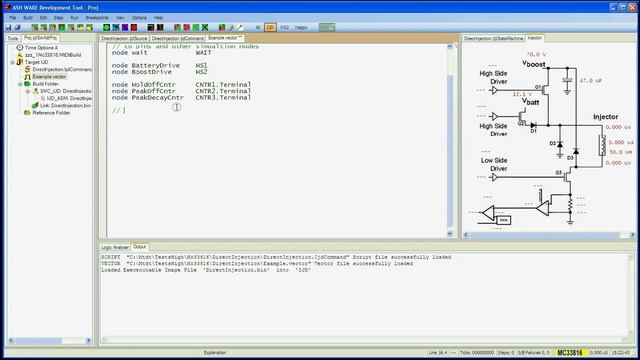
Task: Click the first of the two black toolbar icons
Action: click(x=151, y=27)
